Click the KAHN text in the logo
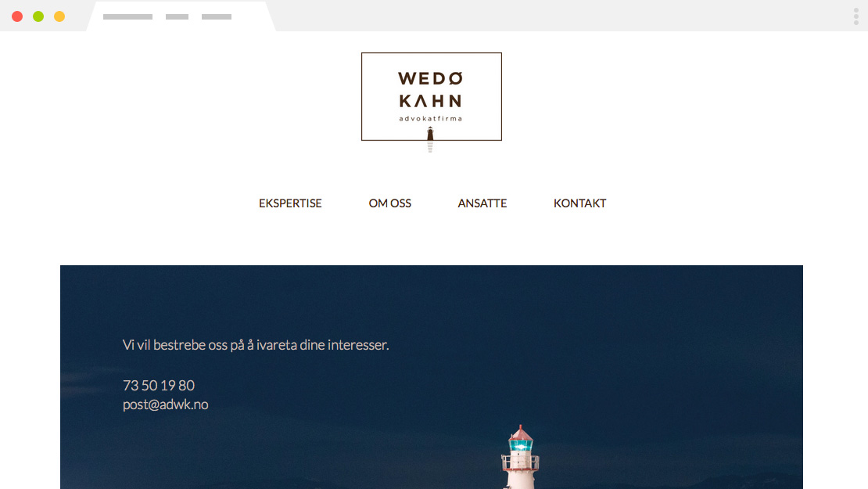Image resolution: width=868 pixels, height=489 pixels. pos(430,101)
